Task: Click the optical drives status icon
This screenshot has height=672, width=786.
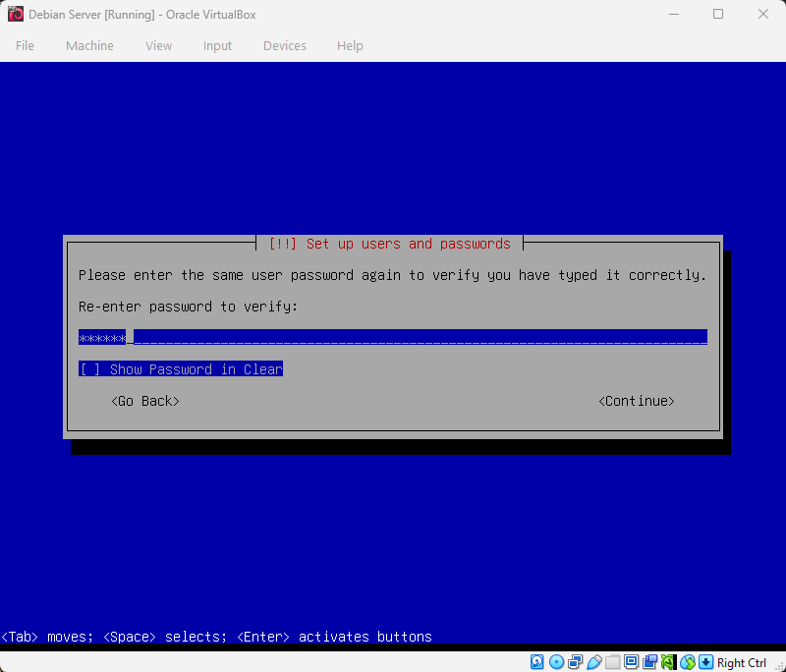Action: tap(556, 662)
